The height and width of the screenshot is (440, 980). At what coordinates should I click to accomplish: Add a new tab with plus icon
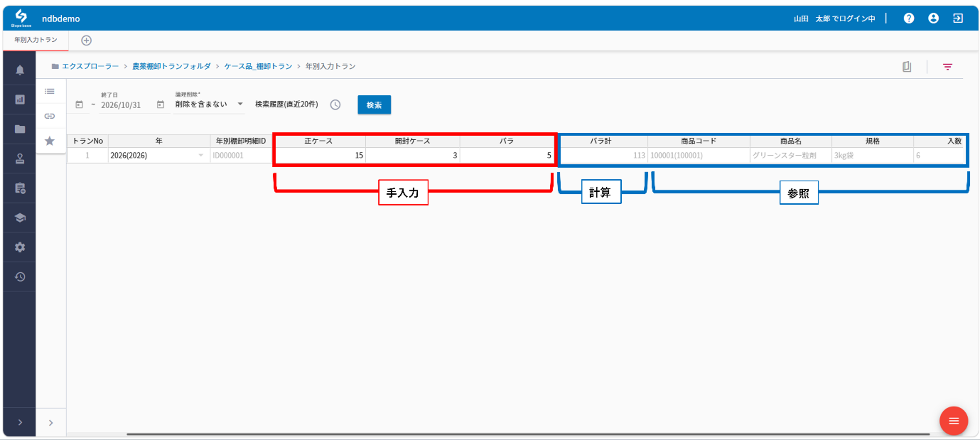[86, 40]
